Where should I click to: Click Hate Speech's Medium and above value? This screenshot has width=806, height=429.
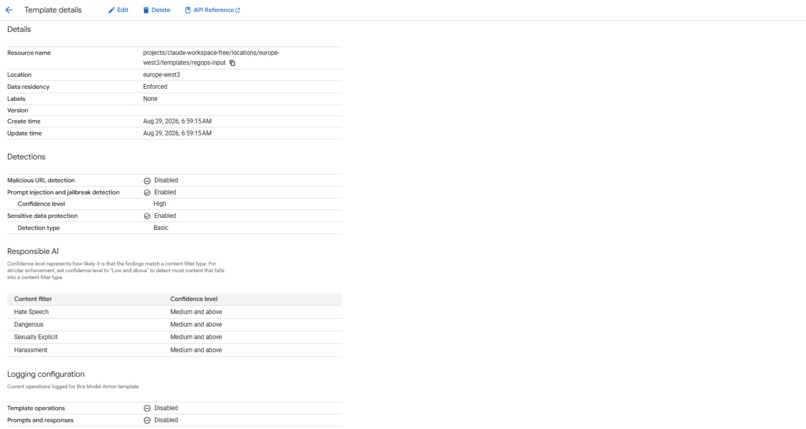pyautogui.click(x=196, y=312)
